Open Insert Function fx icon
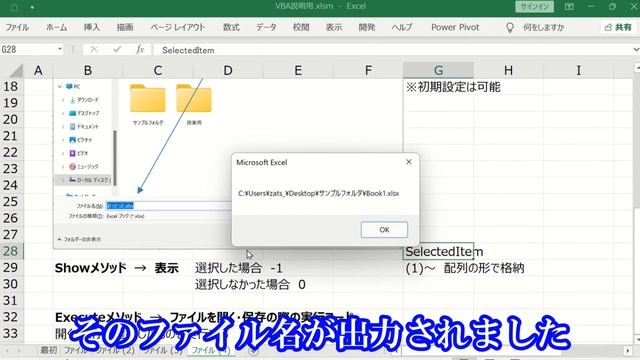The image size is (640, 360). point(140,49)
